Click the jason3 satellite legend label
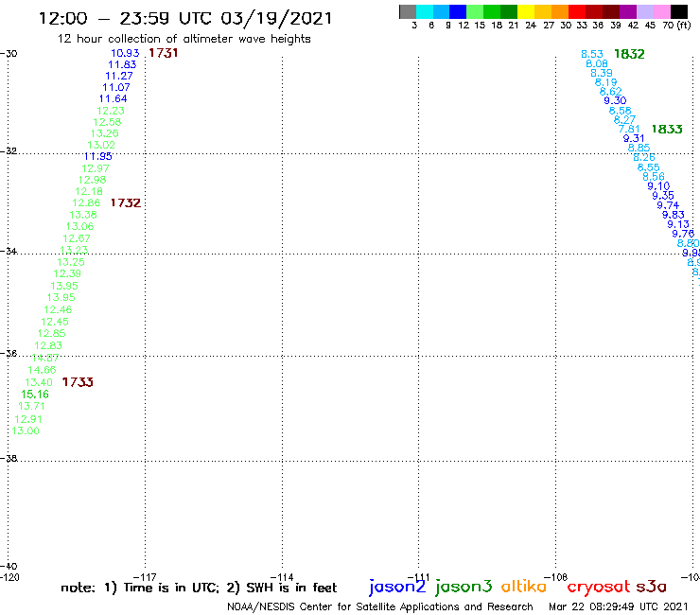This screenshot has height=615, width=700. click(464, 587)
